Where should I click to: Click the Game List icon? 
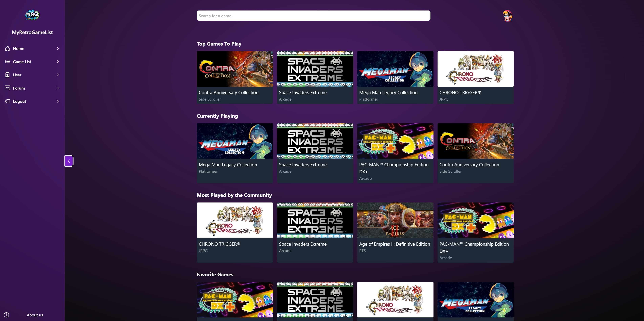[7, 61]
